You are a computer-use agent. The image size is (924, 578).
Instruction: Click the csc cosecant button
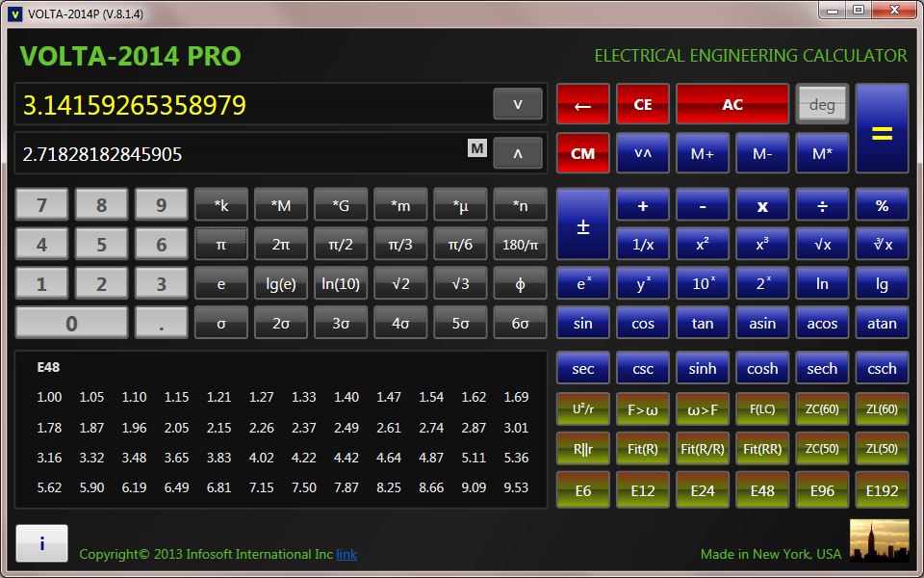click(643, 368)
